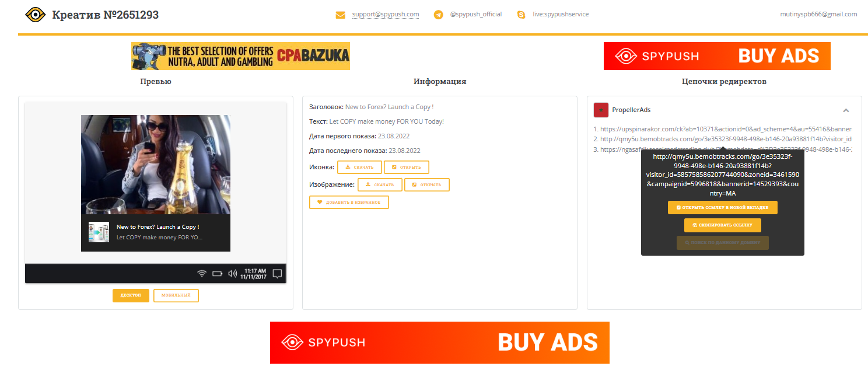
Task: Open redirect link in new tab
Action: [722, 208]
